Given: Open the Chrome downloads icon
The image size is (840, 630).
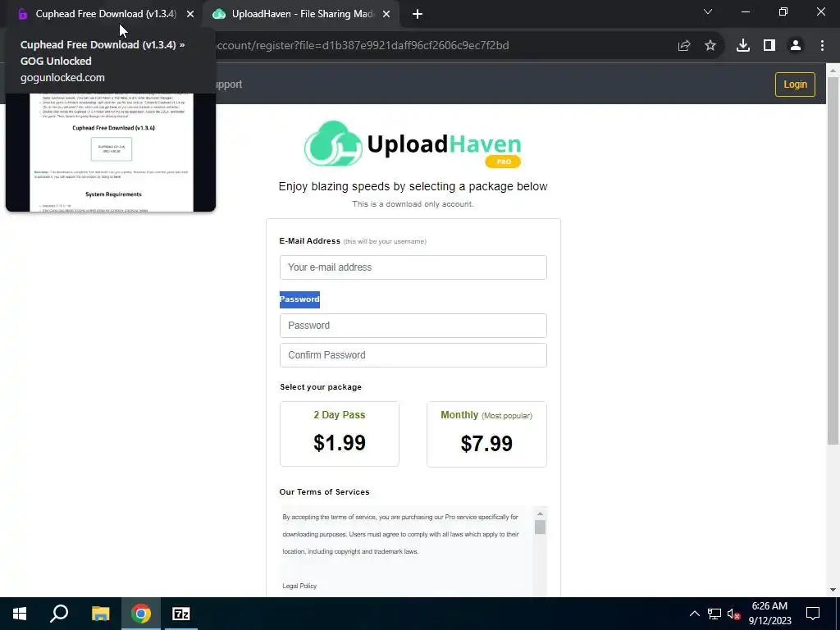Looking at the screenshot, I should tap(743, 46).
